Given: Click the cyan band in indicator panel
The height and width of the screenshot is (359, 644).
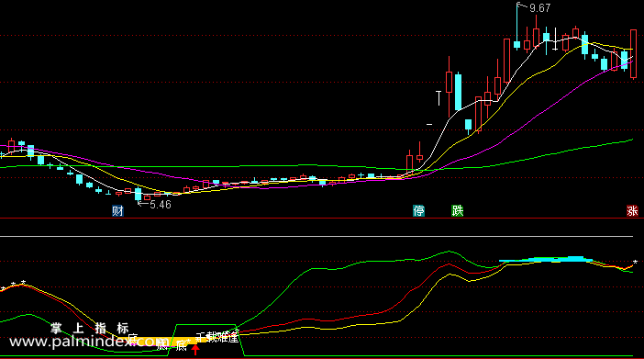Looking at the screenshot, I should pyautogui.click(x=546, y=260).
